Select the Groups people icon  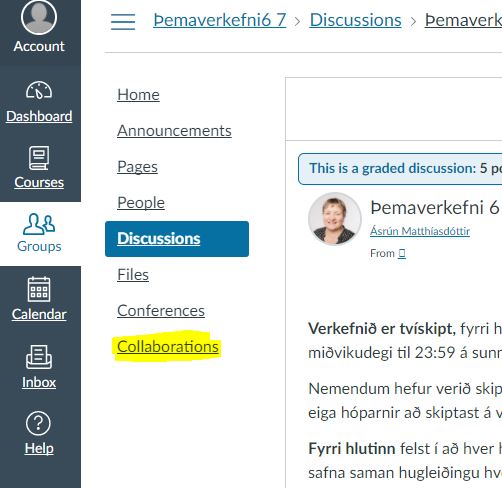pyautogui.click(x=39, y=224)
